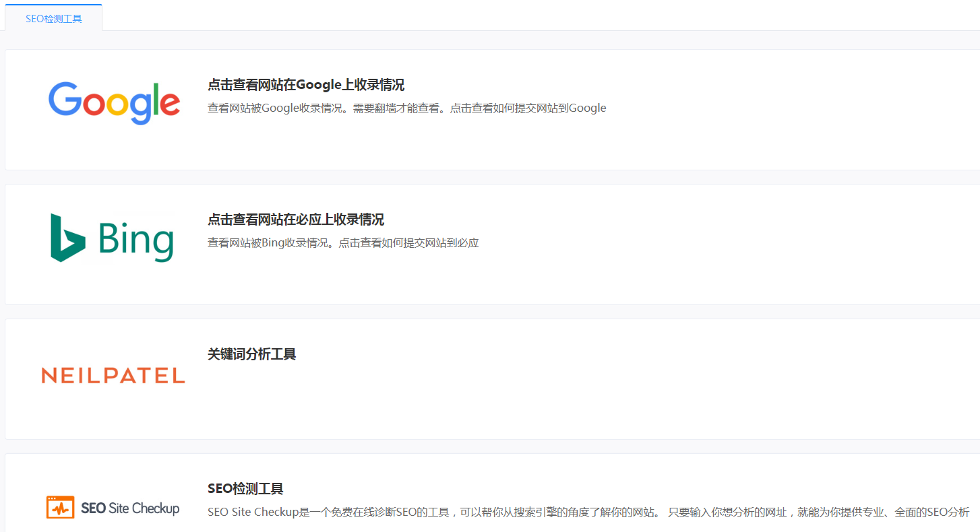Click the Google description about 翻墙才能查看

(x=407, y=108)
